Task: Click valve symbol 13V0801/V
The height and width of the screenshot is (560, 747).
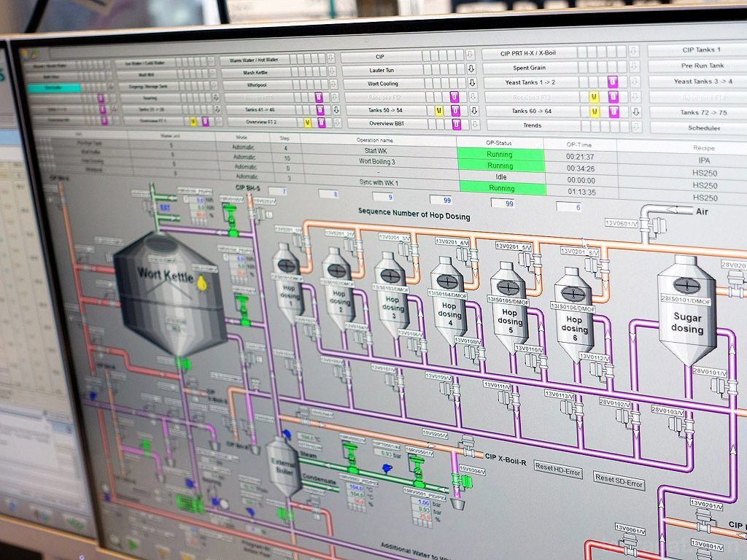Action: tap(704, 555)
